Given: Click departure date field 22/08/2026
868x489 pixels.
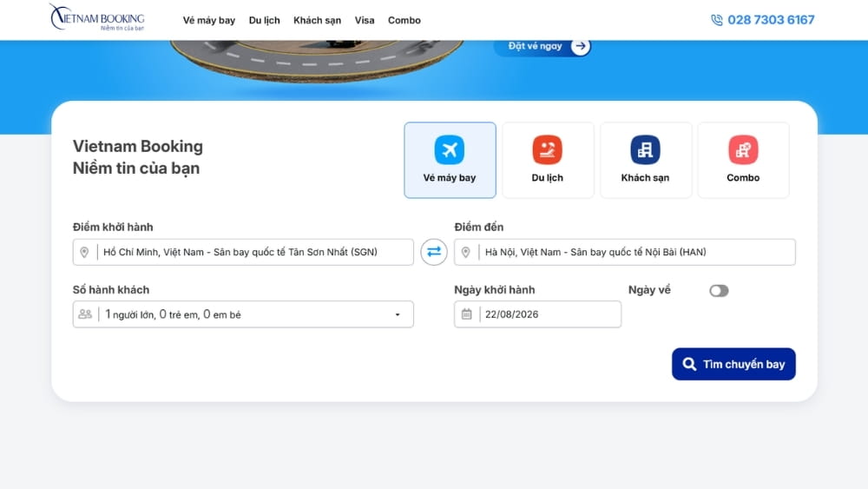Looking at the screenshot, I should (537, 314).
